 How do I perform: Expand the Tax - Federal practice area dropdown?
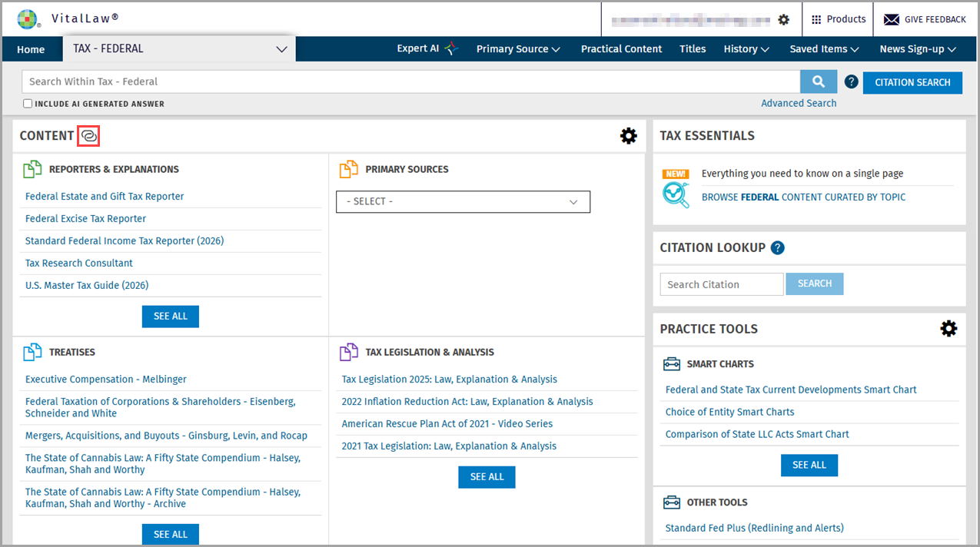tap(179, 48)
